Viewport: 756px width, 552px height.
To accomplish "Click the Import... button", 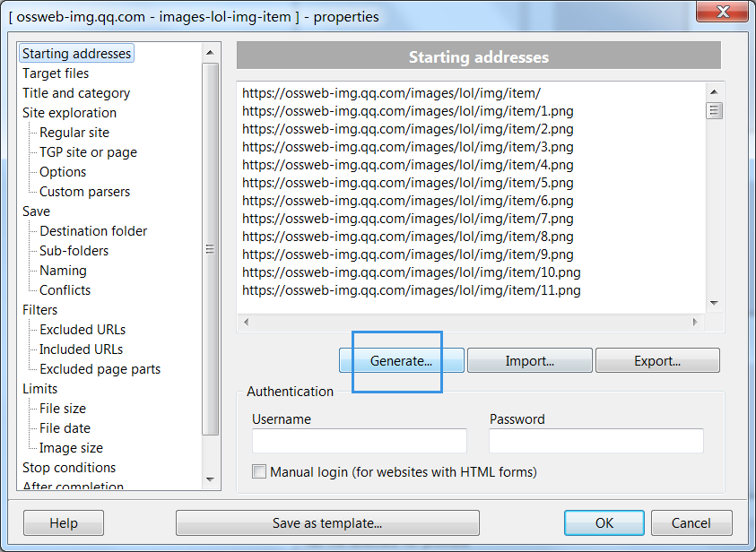I will pos(529,361).
